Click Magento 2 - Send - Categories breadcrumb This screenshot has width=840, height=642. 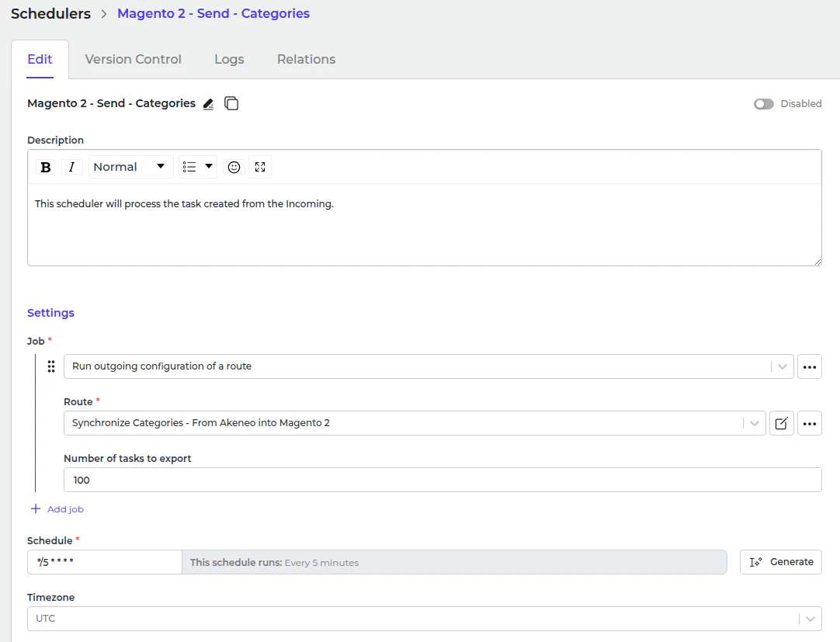point(213,14)
